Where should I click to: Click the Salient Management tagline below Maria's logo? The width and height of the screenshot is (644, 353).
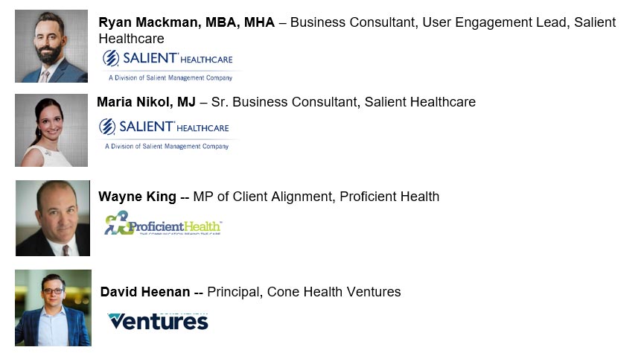coord(167,147)
